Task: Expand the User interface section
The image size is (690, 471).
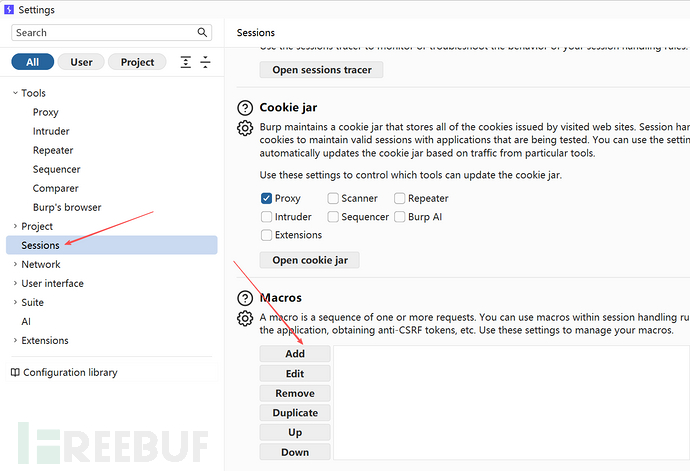Action: click(14, 284)
